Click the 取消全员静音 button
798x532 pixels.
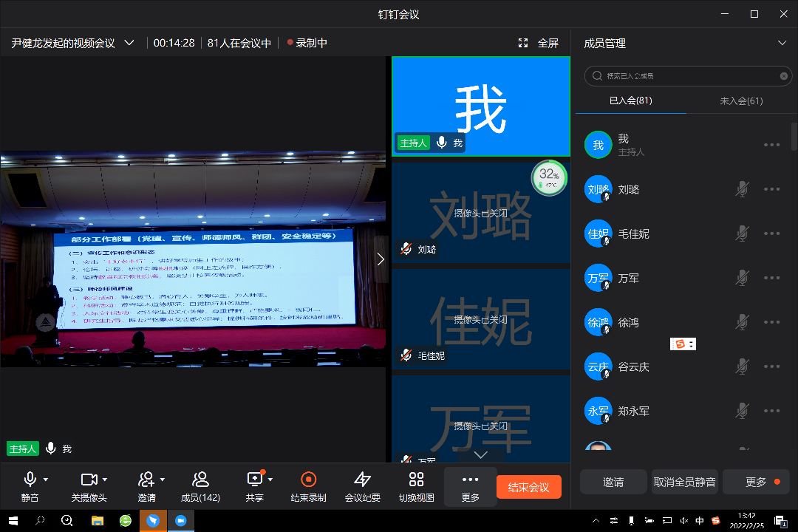[684, 482]
